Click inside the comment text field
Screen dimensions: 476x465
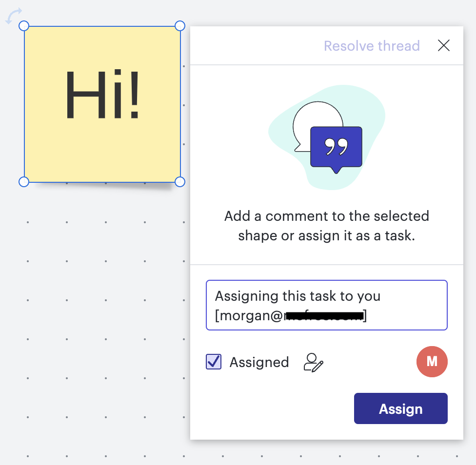point(327,305)
